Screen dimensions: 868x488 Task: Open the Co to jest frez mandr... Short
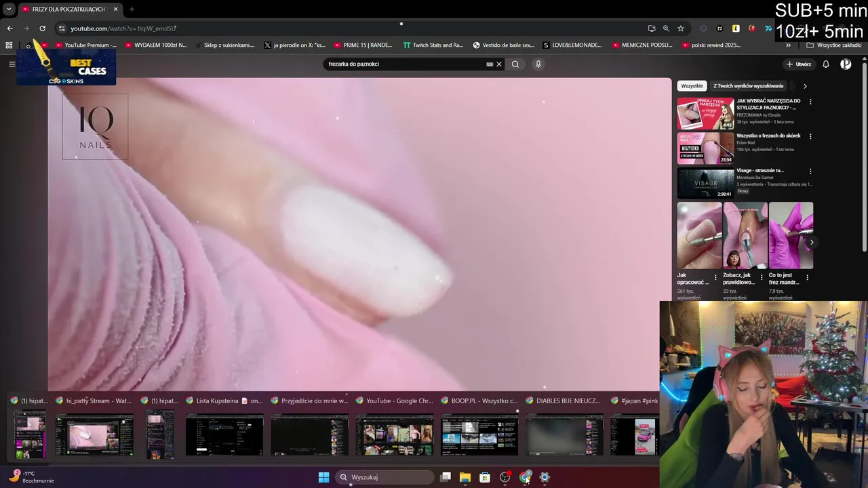pyautogui.click(x=791, y=235)
